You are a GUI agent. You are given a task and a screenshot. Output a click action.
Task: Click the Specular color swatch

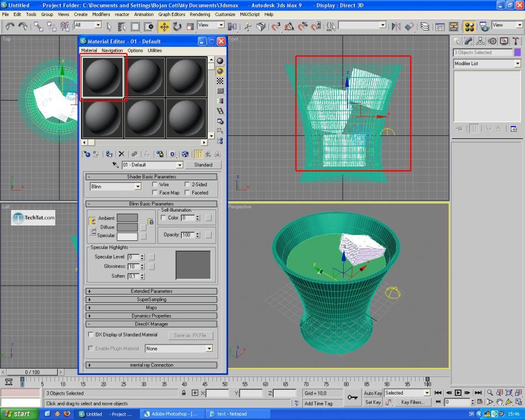127,236
